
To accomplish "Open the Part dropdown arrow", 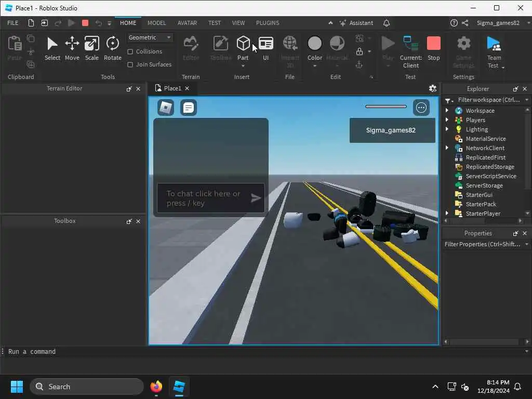I will click(243, 66).
